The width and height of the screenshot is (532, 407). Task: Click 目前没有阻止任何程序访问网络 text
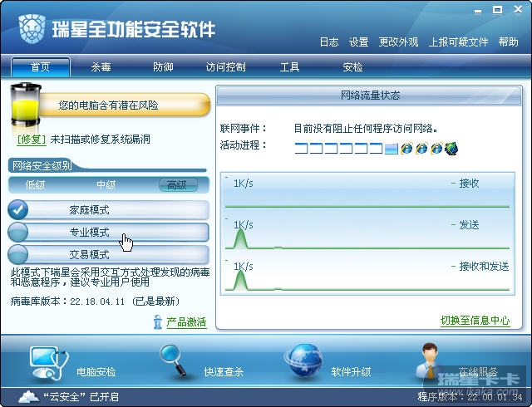click(x=366, y=128)
